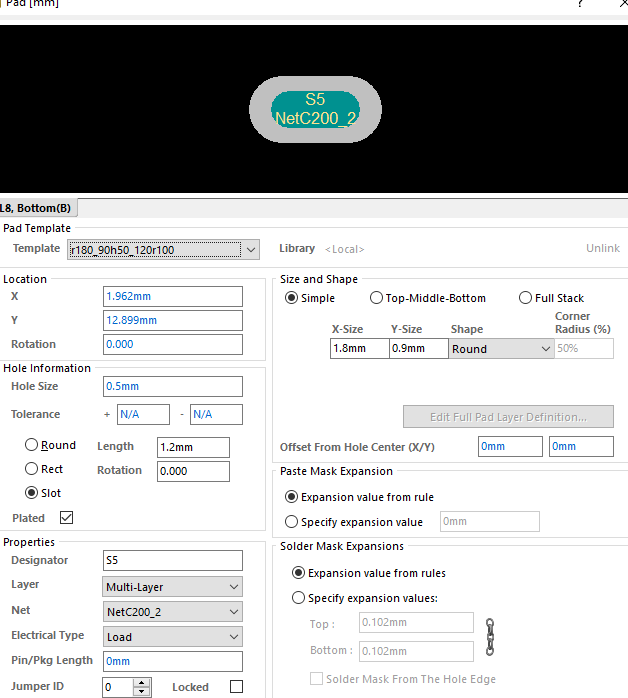Click the hole Rotation field

click(193, 471)
